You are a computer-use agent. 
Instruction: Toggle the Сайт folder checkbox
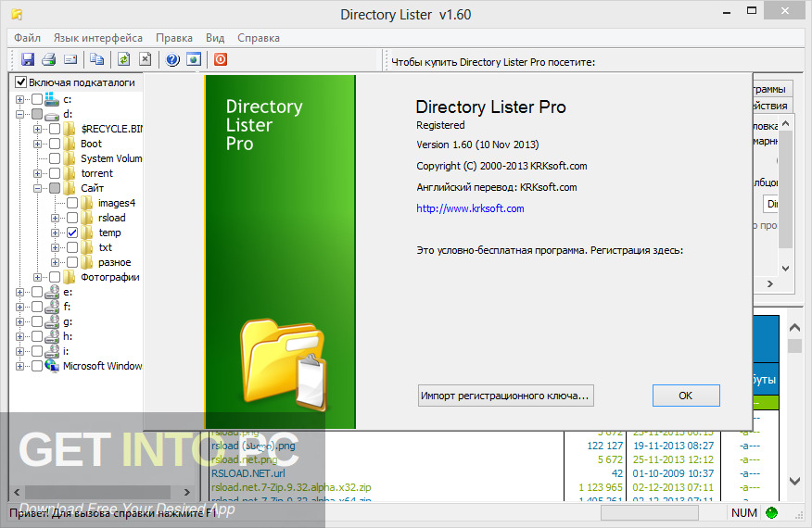pos(55,188)
